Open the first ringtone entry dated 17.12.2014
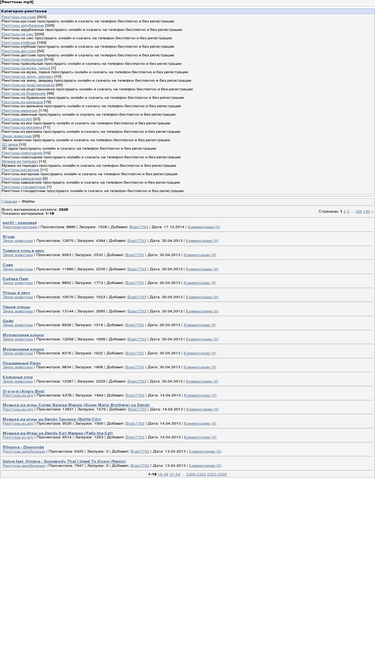 click(20, 222)
